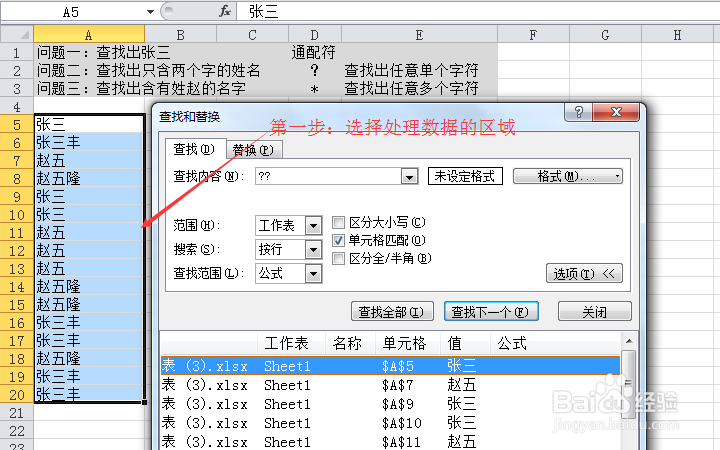Open the Name Box dropdown arrow

coord(150,11)
